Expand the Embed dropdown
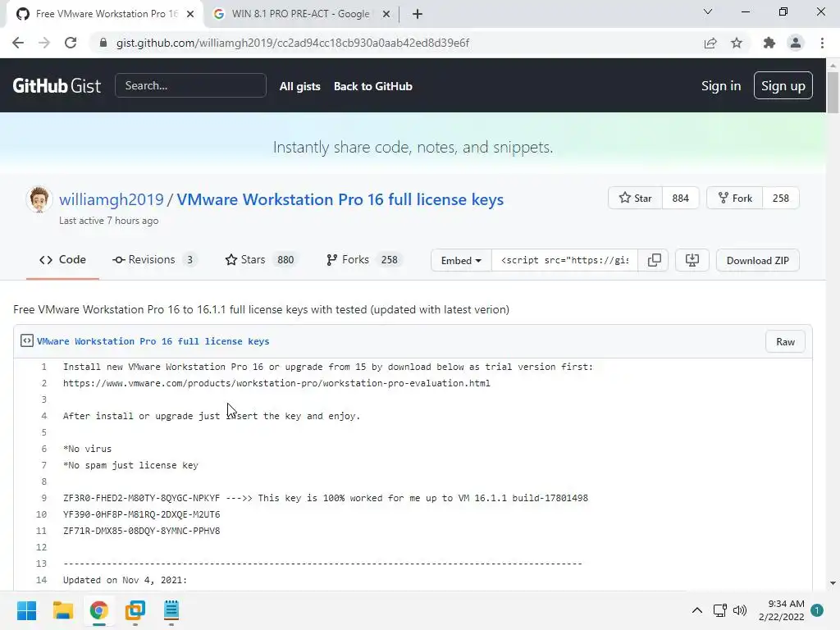The width and height of the screenshot is (840, 630). point(461,260)
